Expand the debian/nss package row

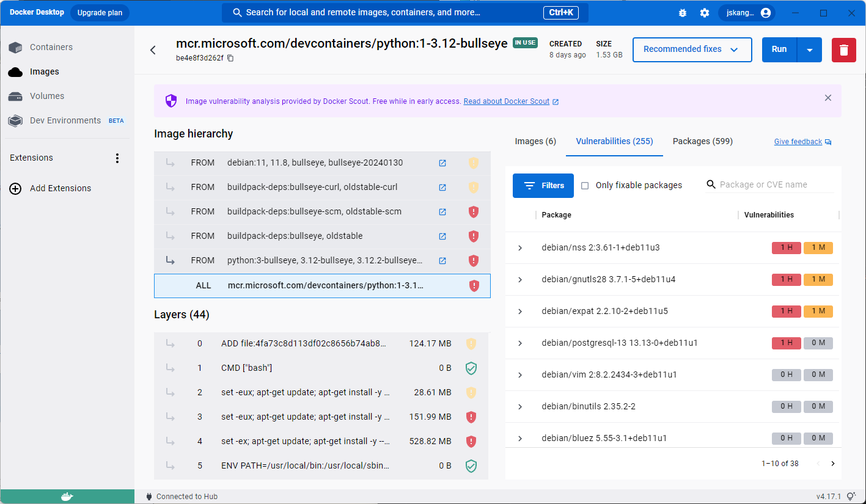pyautogui.click(x=520, y=248)
